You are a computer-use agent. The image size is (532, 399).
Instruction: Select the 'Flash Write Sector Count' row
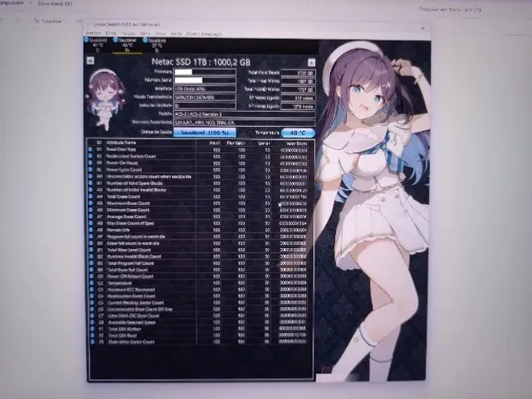[x=199, y=342]
